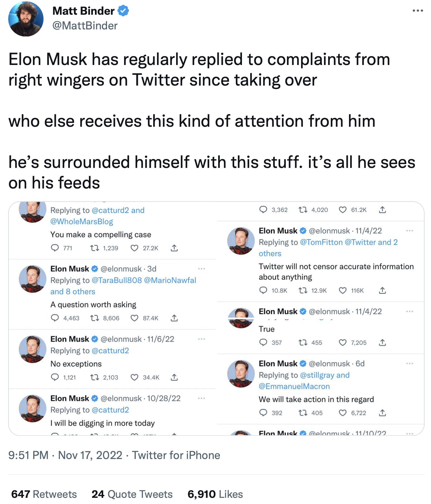Viewport: 431px width, 504px height.
Task: Click the reply icon under "You make a compelling case"
Action: pos(55,248)
